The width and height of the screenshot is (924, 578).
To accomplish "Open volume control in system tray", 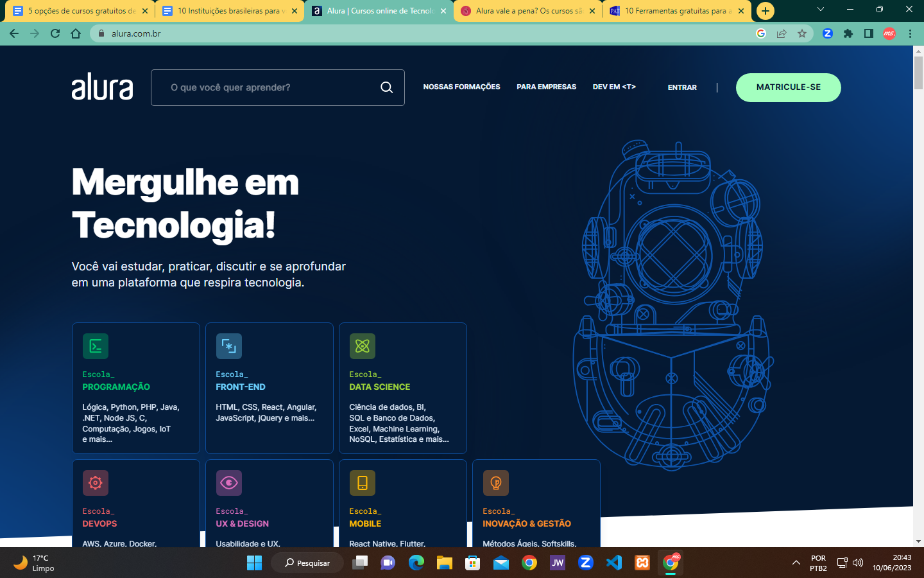I will click(x=858, y=563).
